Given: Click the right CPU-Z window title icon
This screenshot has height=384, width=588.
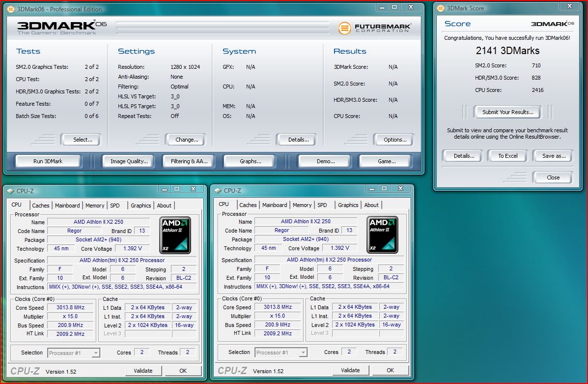Looking at the screenshot, I should (218, 191).
